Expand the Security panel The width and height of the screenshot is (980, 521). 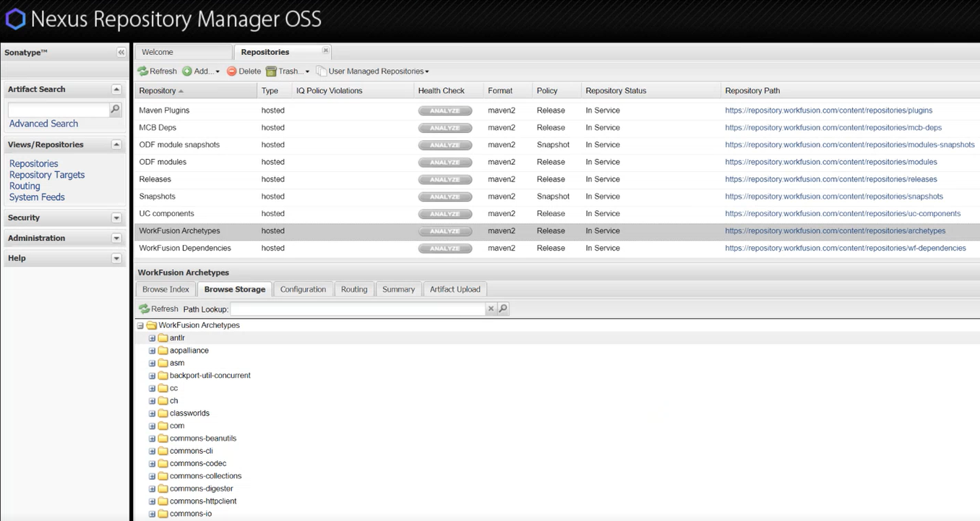point(116,218)
